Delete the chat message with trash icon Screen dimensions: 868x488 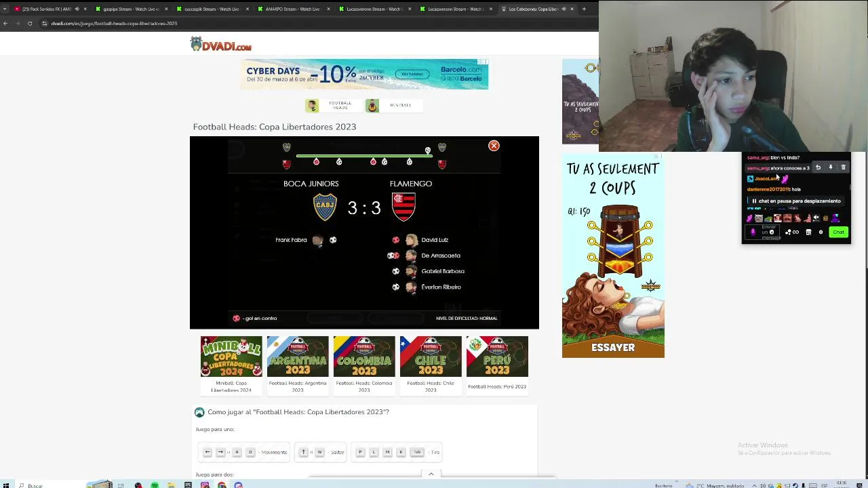point(844,167)
